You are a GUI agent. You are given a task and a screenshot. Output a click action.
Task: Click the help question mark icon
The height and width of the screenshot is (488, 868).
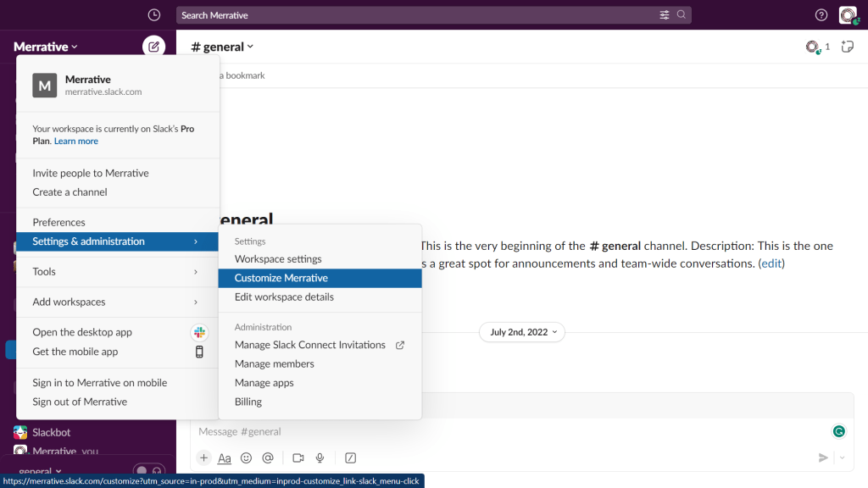point(821,14)
